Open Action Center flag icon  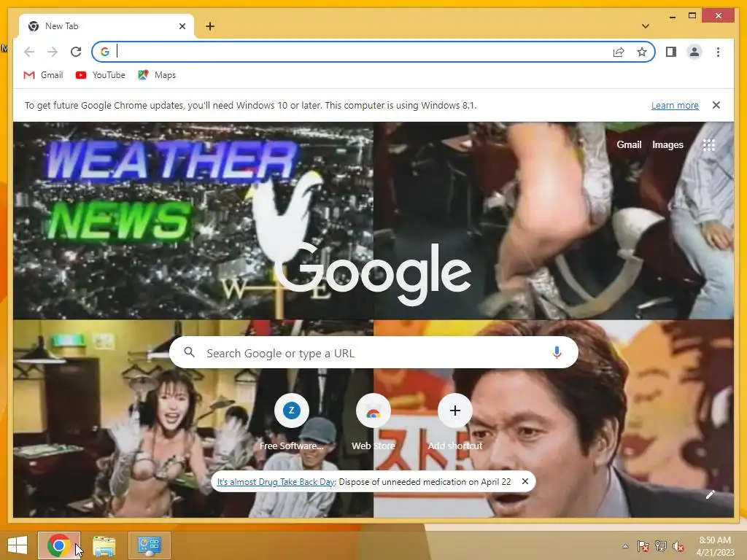[643, 546]
